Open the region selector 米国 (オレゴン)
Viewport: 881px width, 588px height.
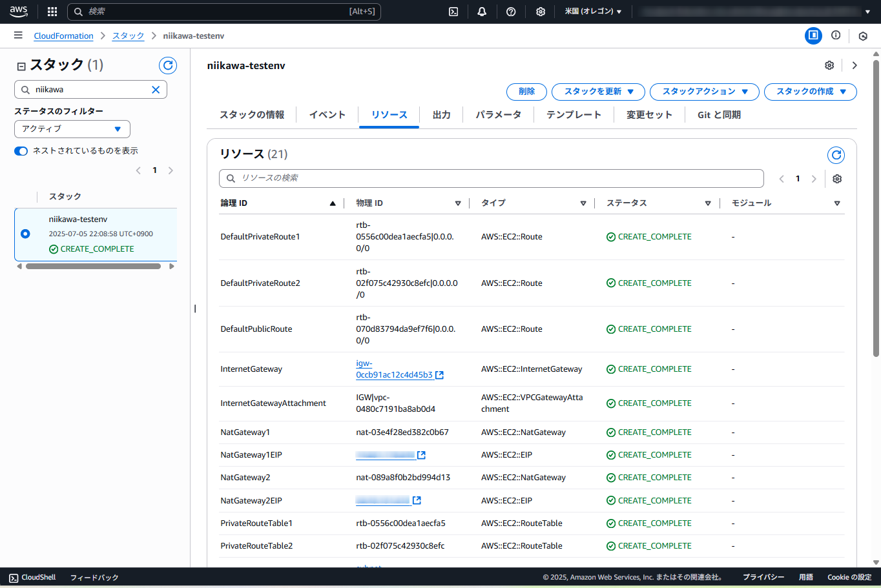[x=593, y=12]
